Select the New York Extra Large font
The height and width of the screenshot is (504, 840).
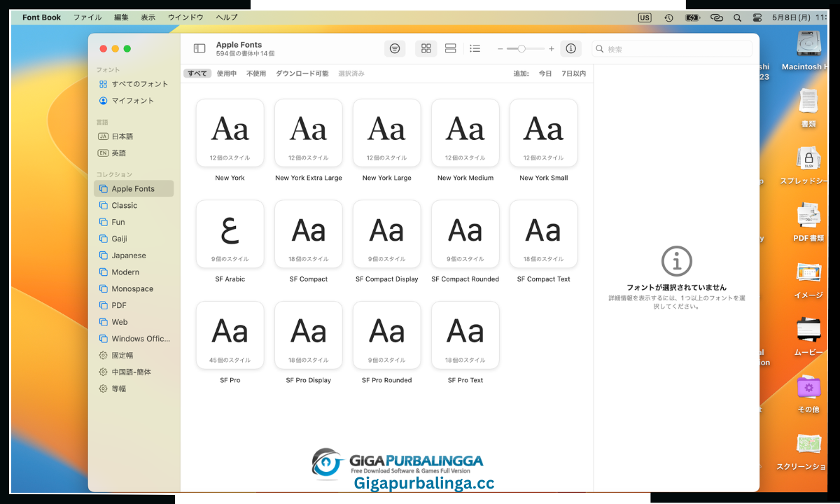pos(309,133)
